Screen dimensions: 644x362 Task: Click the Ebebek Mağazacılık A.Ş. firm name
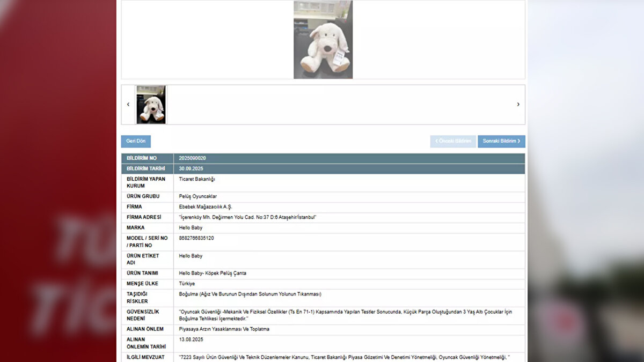coord(206,207)
